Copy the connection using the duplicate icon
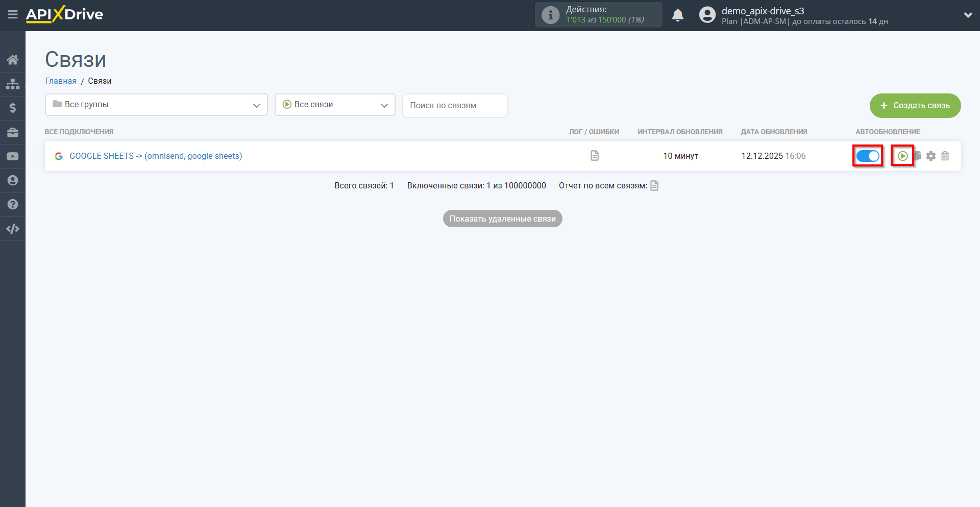Image resolution: width=980 pixels, height=507 pixels. pyautogui.click(x=917, y=156)
